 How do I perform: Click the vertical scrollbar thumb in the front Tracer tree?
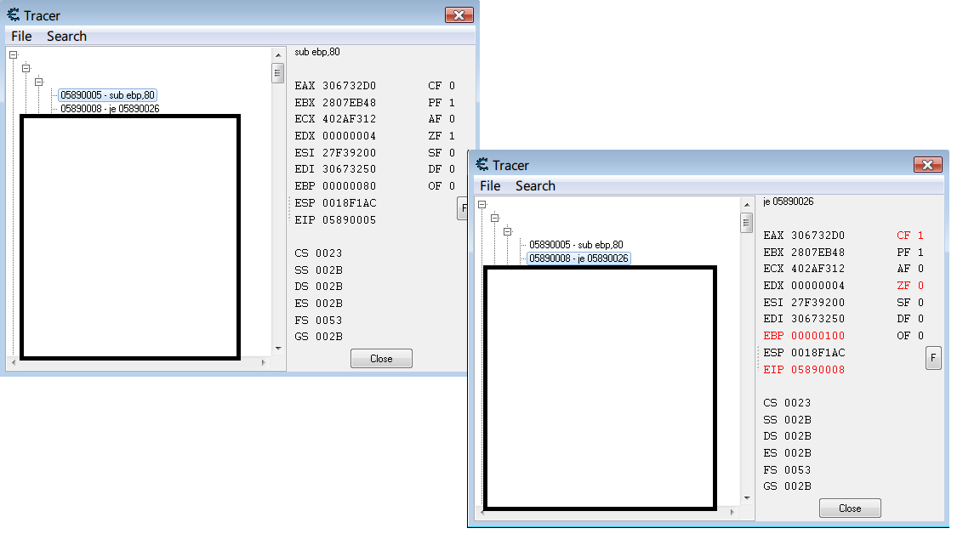(746, 223)
